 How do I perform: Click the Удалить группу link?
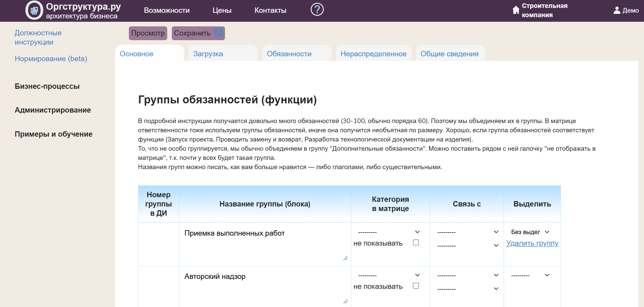click(x=532, y=243)
